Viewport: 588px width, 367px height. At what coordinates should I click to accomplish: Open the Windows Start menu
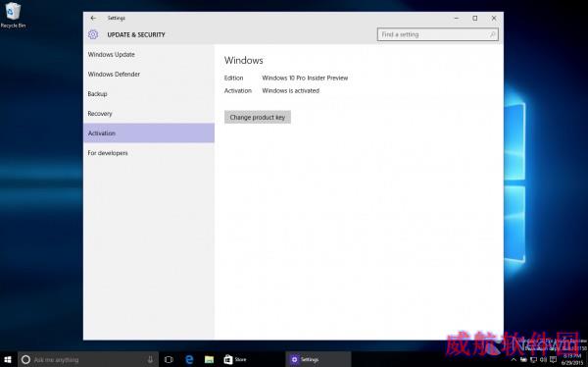click(x=8, y=359)
